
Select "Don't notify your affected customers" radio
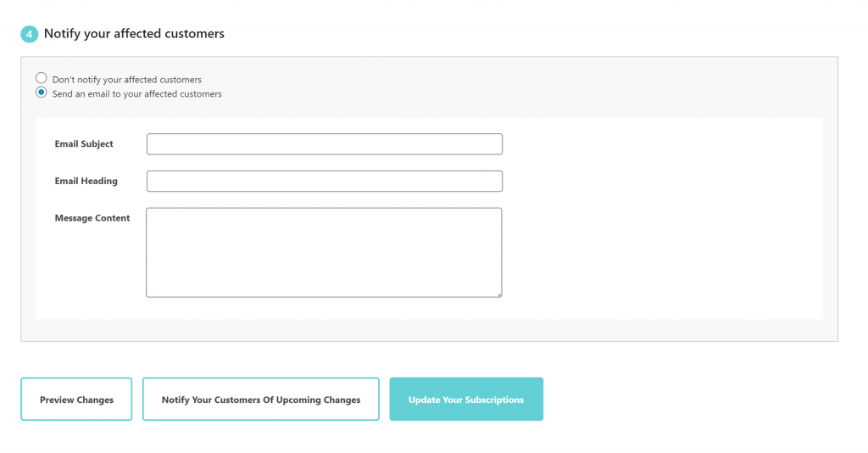click(x=41, y=78)
